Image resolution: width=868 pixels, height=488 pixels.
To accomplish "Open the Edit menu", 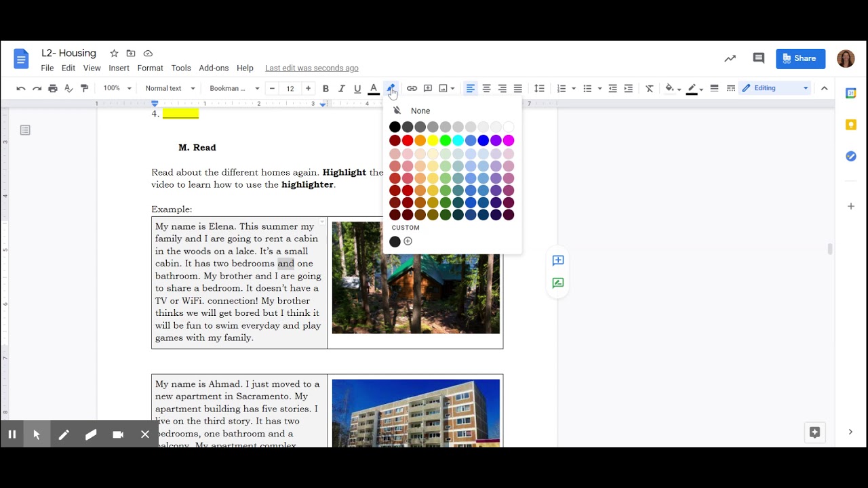I will [x=68, y=68].
